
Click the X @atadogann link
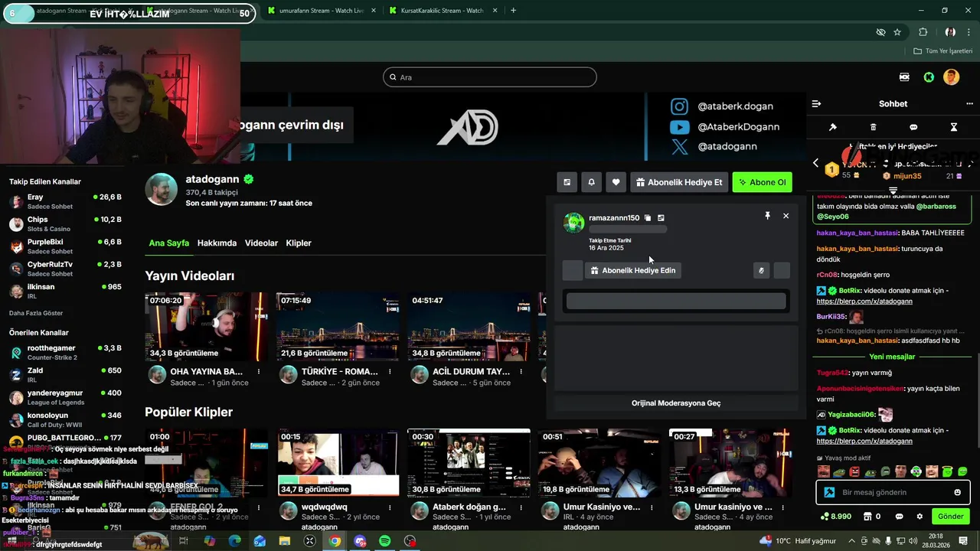pyautogui.click(x=714, y=146)
